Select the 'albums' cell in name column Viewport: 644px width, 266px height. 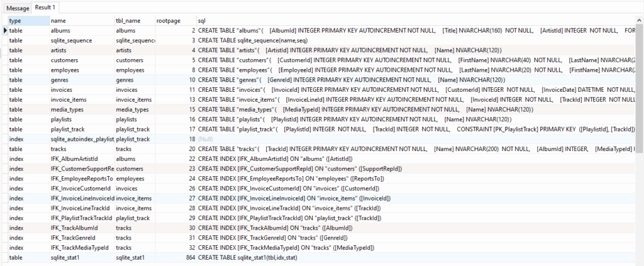click(82, 30)
